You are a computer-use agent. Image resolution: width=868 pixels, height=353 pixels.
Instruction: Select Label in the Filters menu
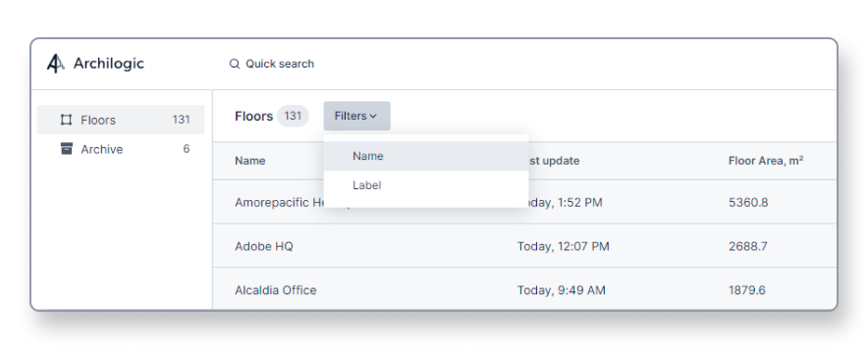coord(426,185)
